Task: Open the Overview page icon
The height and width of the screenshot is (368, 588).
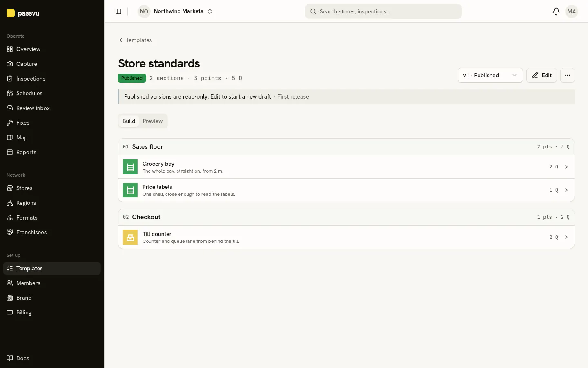Action: point(10,49)
